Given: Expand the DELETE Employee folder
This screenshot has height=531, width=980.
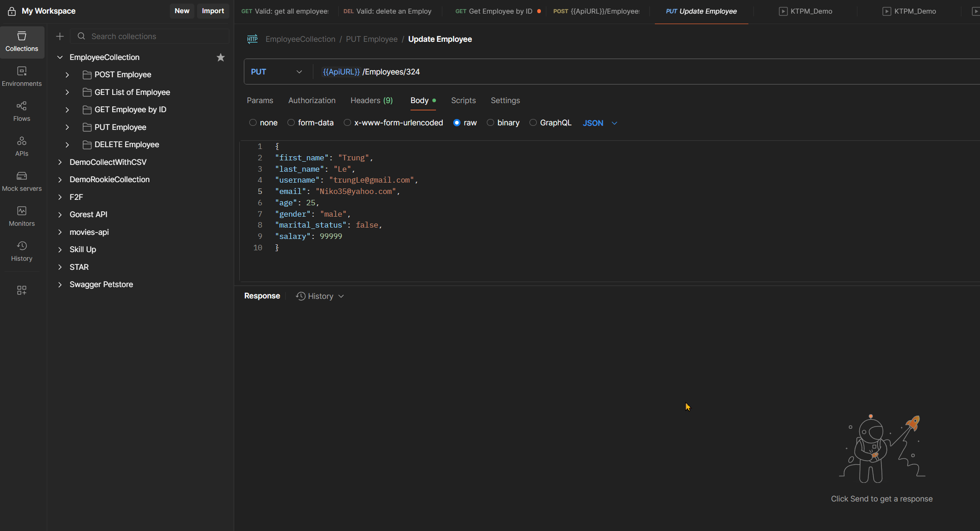Looking at the screenshot, I should pos(67,145).
